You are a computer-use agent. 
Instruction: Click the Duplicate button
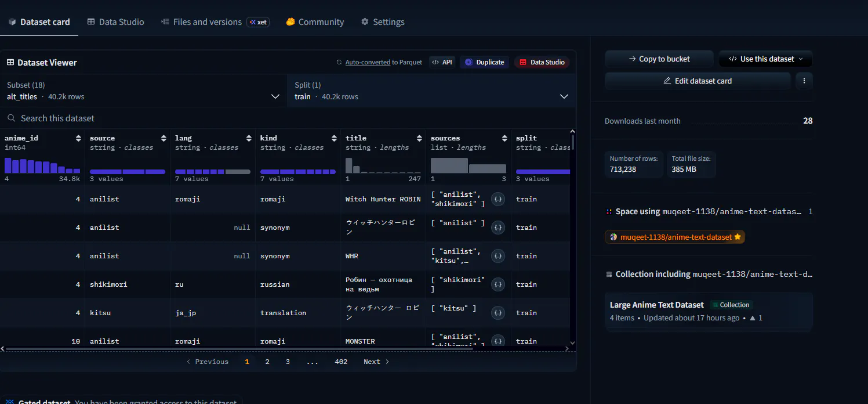click(485, 62)
